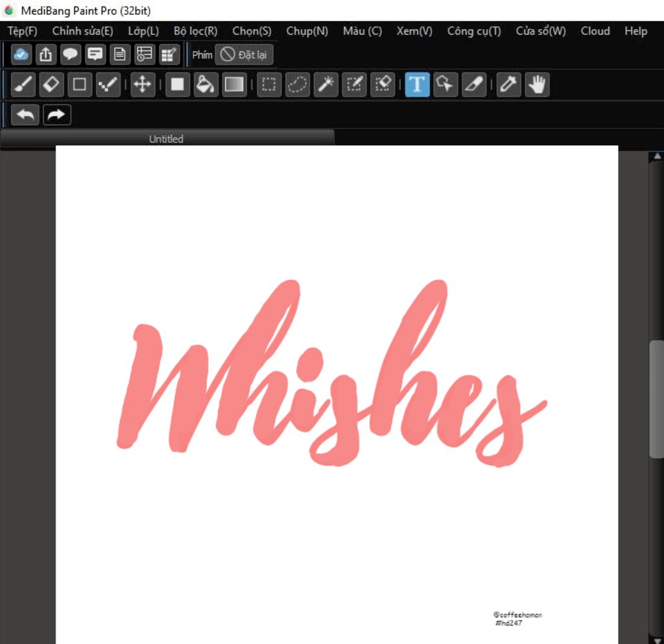Image resolution: width=664 pixels, height=644 pixels.
Task: Select the Fill rectangle tool
Action: coord(178,85)
